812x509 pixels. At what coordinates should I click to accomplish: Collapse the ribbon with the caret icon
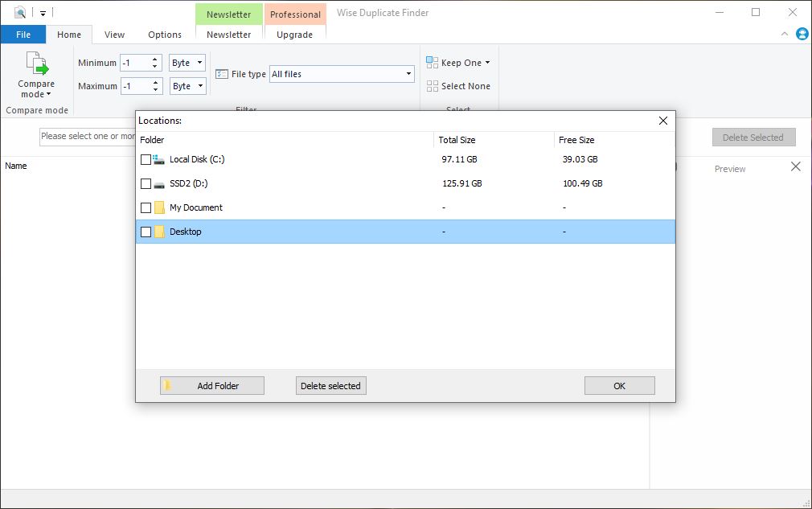coord(785,35)
